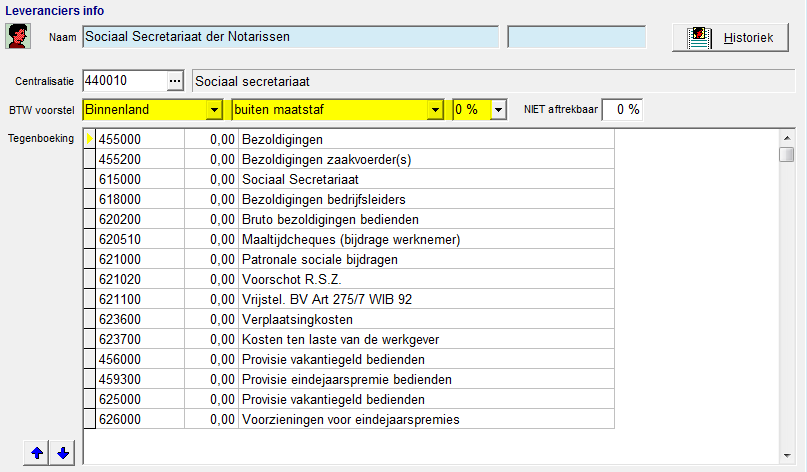Click the blue down arrow button
Viewport: 807px width, 472px height.
63,453
